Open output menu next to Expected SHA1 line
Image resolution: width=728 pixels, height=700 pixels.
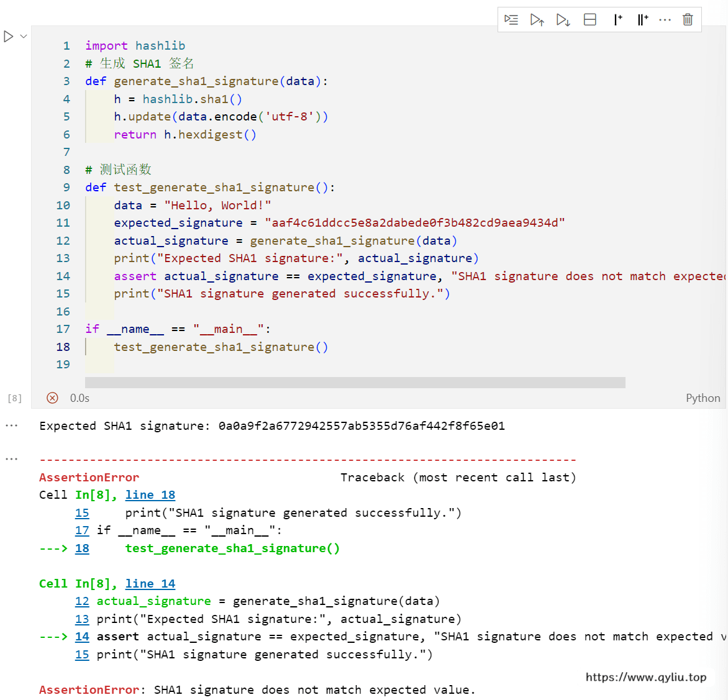click(11, 426)
